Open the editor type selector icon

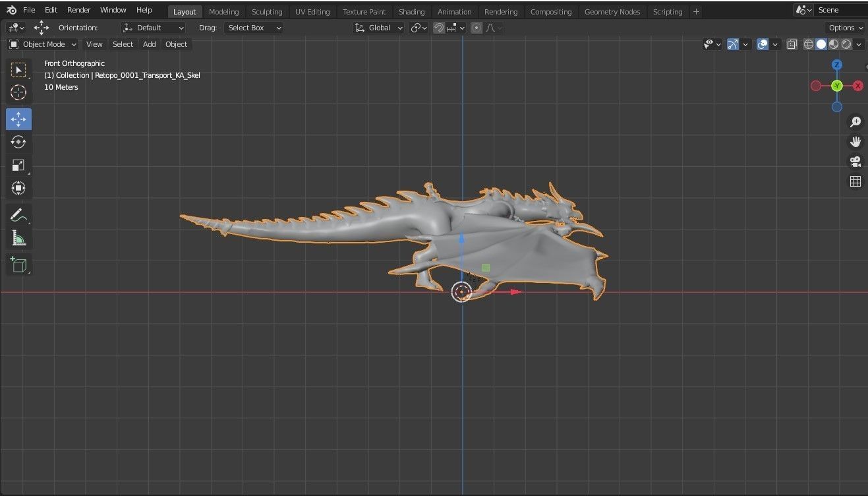coord(16,28)
